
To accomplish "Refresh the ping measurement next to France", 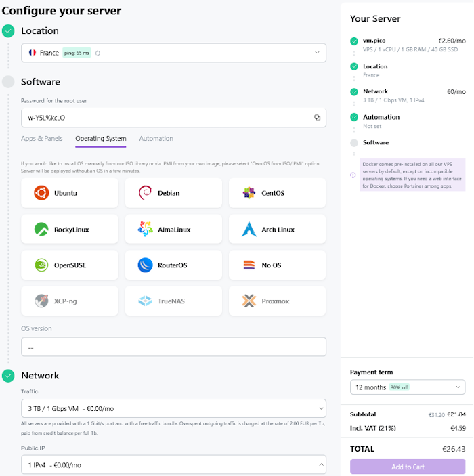I will pyautogui.click(x=98, y=53).
